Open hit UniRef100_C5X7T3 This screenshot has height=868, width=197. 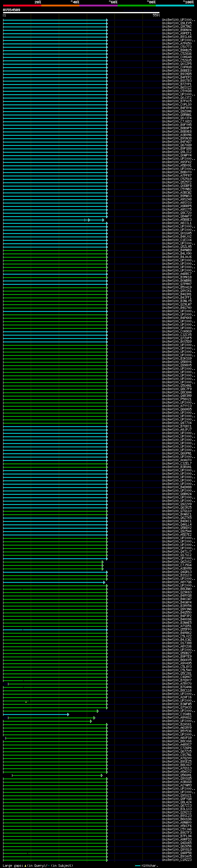coord(176,47)
